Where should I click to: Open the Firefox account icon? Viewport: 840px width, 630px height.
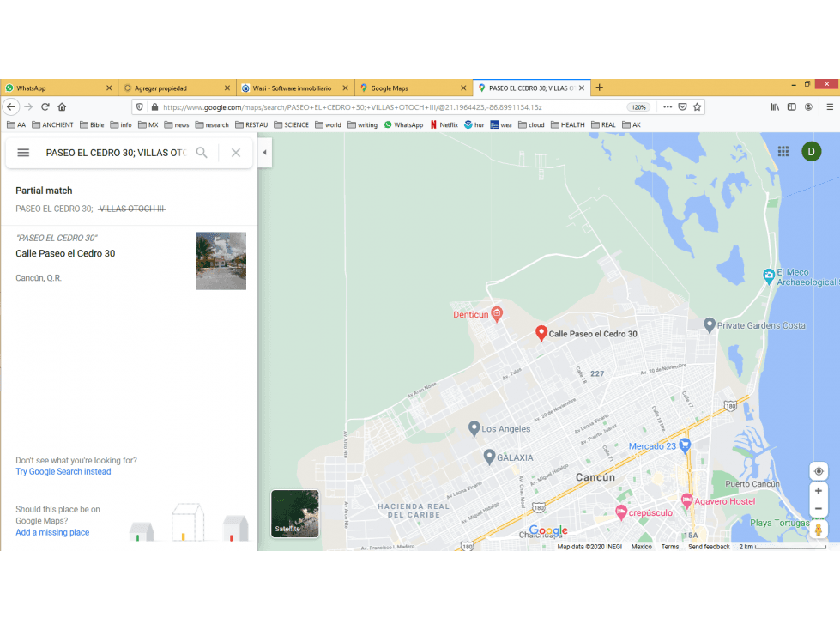[808, 106]
